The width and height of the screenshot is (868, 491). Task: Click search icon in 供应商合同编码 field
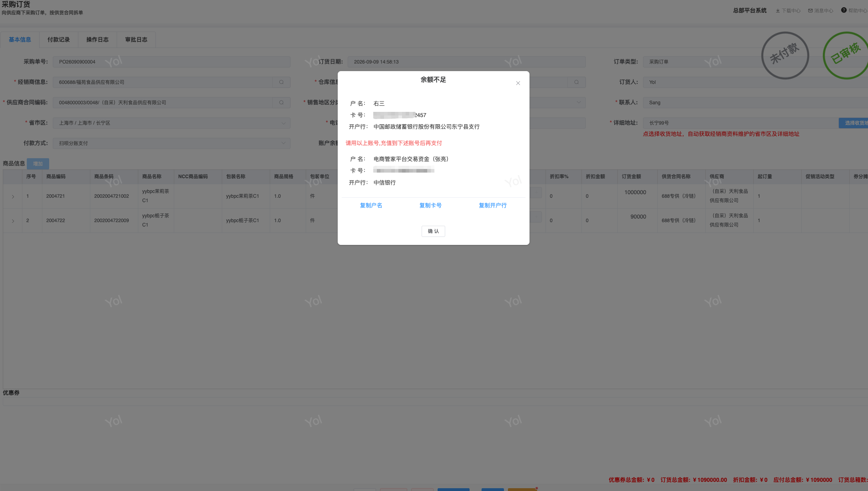pyautogui.click(x=281, y=103)
